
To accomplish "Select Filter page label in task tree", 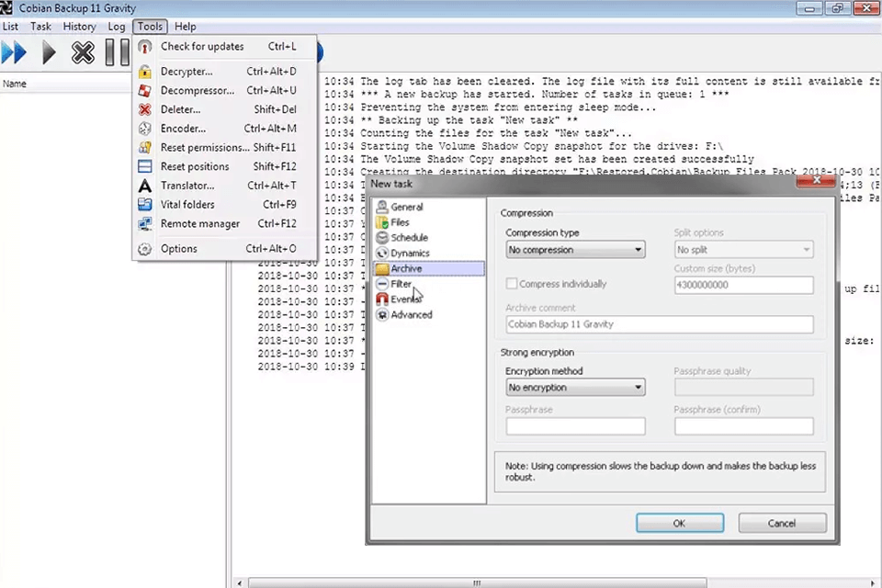I will click(401, 284).
